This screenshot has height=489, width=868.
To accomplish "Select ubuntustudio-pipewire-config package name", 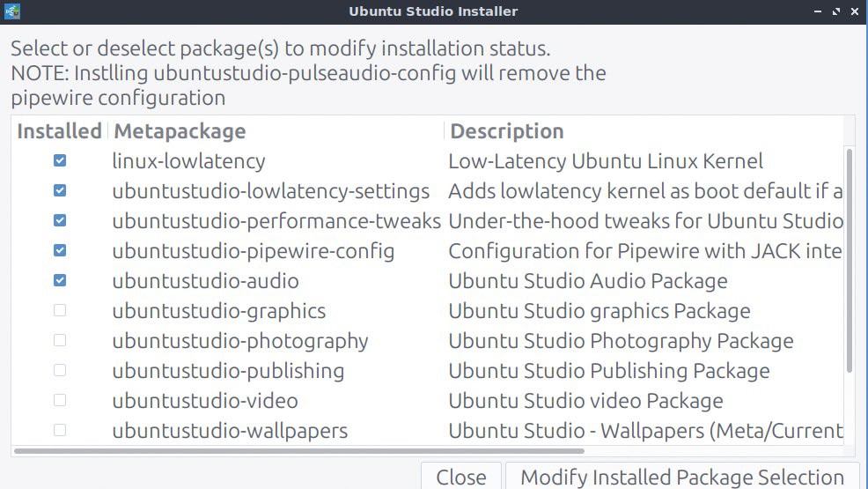I will coord(254,251).
